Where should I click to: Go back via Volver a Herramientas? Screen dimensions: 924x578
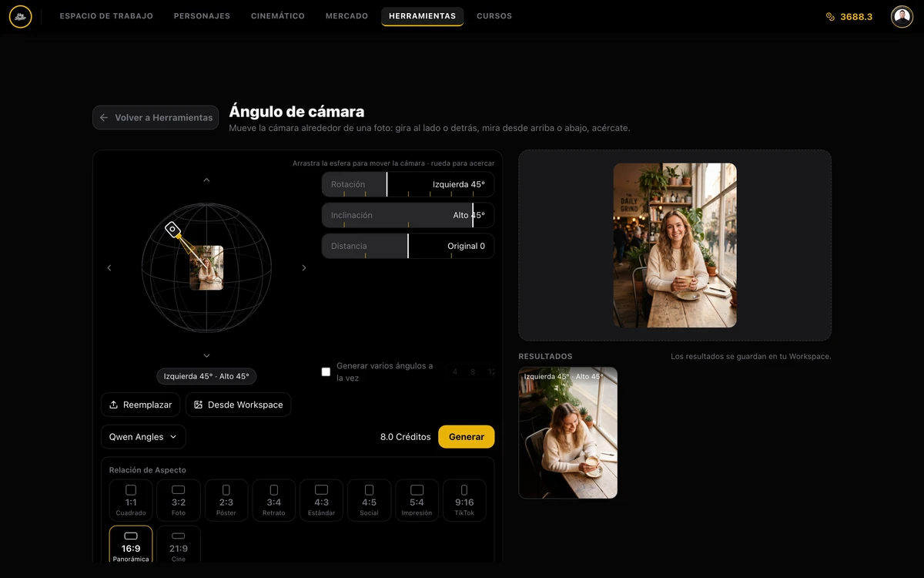pos(156,118)
